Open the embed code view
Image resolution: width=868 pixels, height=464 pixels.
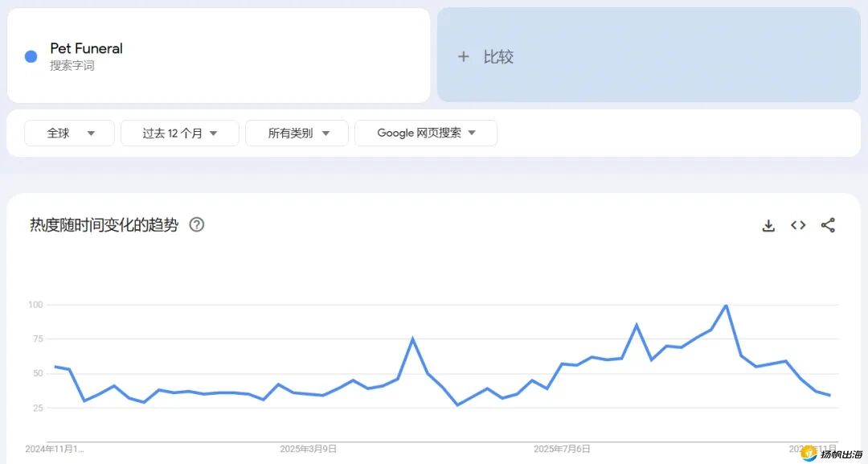pyautogui.click(x=797, y=225)
